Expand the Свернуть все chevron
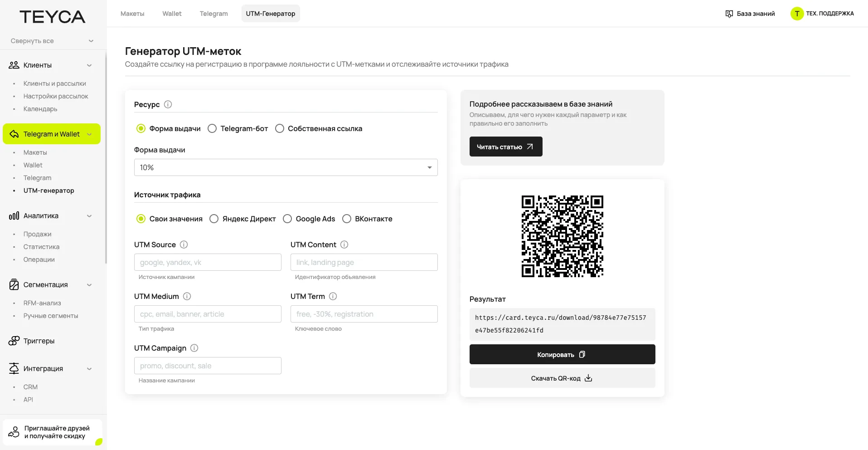The image size is (868, 450). point(91,41)
